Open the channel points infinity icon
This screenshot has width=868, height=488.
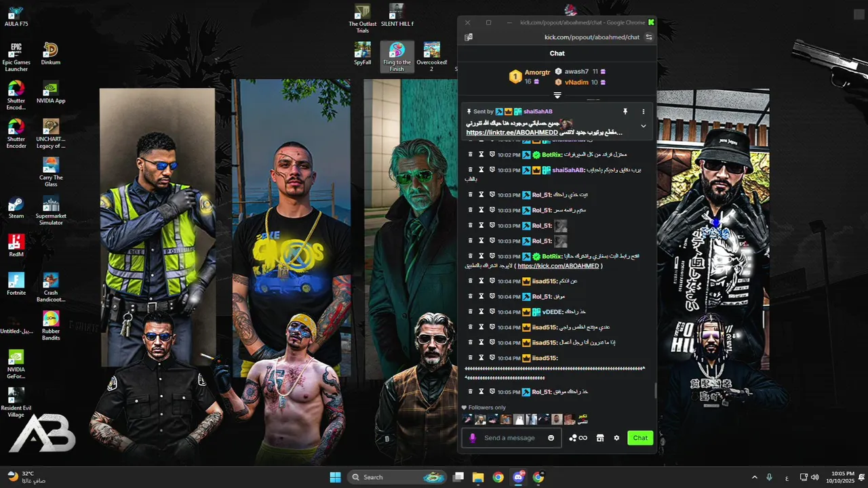(578, 438)
